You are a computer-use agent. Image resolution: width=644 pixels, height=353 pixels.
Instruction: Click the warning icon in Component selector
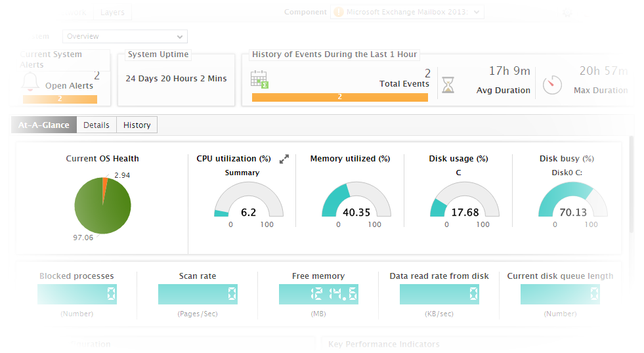(x=338, y=12)
